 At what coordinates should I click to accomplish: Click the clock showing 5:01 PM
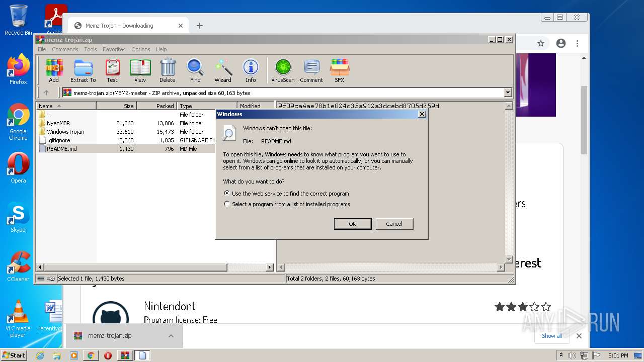pos(618,355)
